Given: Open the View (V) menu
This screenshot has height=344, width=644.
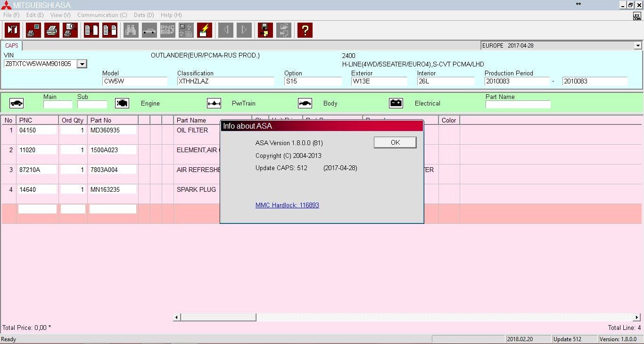Looking at the screenshot, I should (x=60, y=15).
